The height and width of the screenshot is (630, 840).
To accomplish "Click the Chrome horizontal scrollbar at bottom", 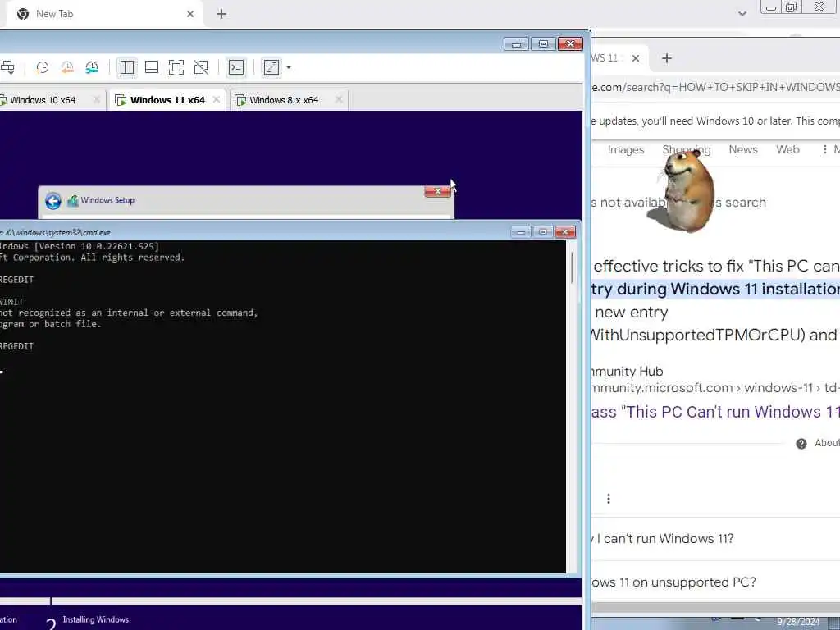I will pos(715,608).
